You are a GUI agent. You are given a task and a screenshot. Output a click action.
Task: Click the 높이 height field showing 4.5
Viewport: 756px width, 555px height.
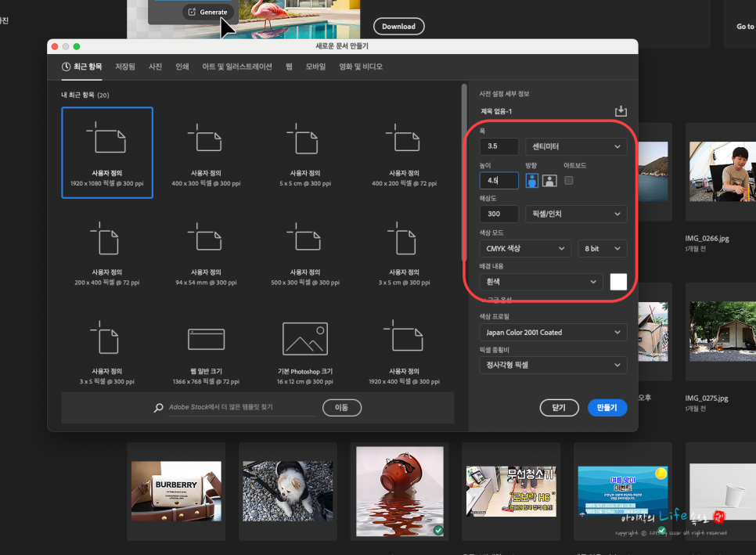[499, 180]
